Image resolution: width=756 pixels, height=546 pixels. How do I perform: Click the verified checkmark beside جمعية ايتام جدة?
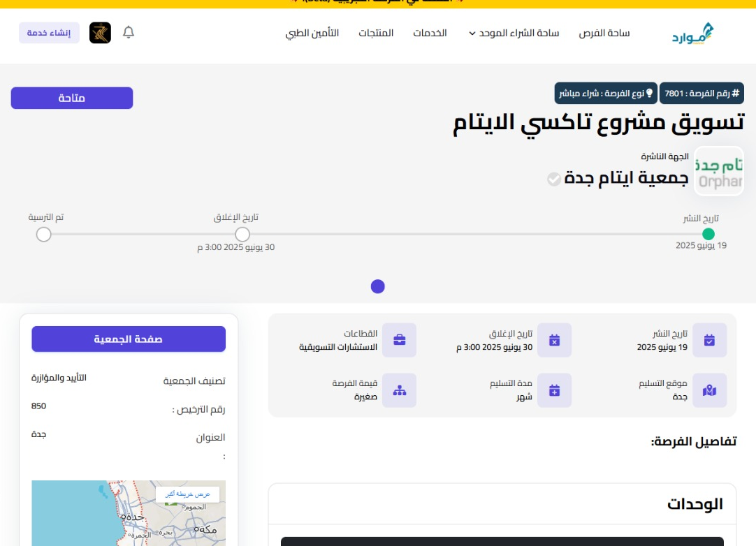click(554, 179)
